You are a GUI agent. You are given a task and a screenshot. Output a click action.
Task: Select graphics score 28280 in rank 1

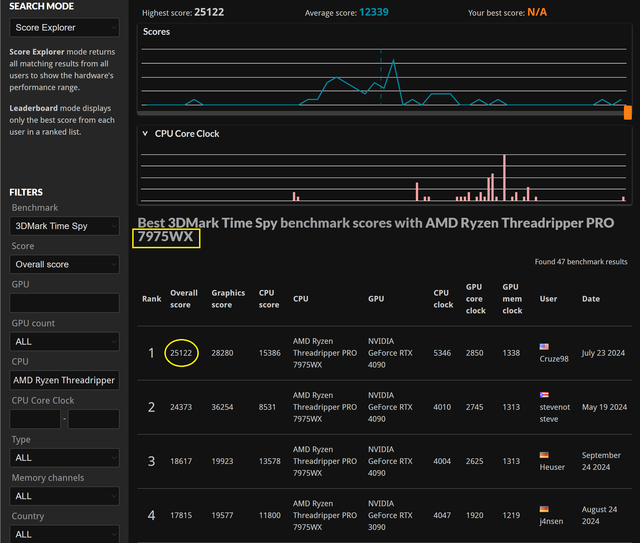(222, 353)
